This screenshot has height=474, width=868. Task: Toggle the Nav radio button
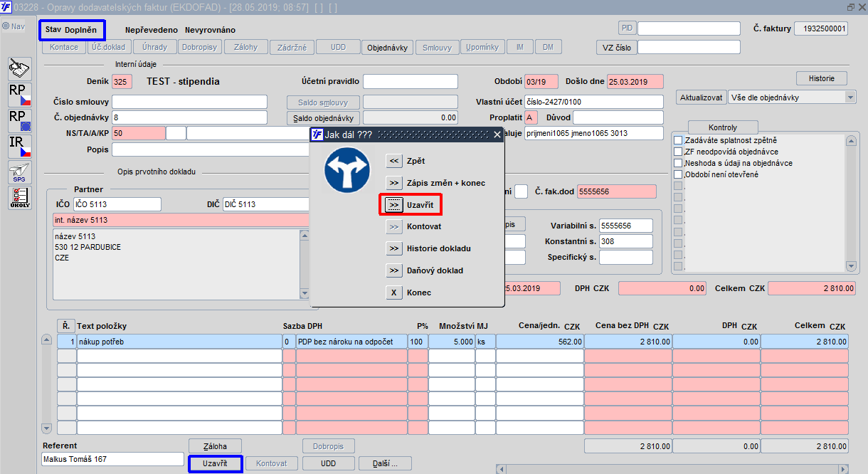(x=6, y=26)
